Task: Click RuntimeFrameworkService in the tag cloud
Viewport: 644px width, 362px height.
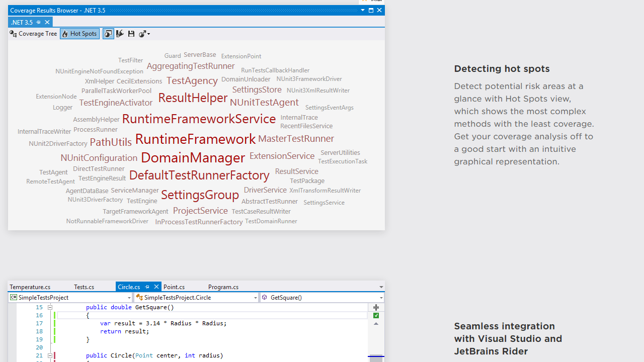Action: coord(199,119)
